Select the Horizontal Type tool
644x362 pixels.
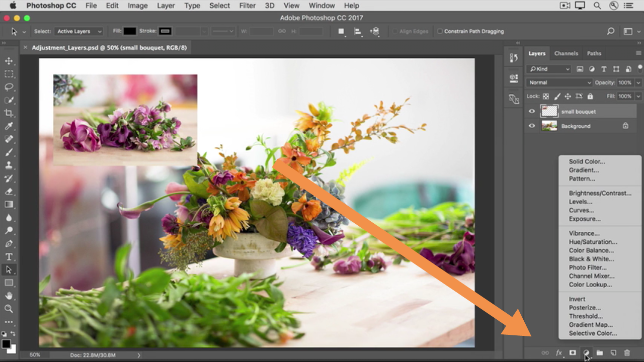[9, 257]
